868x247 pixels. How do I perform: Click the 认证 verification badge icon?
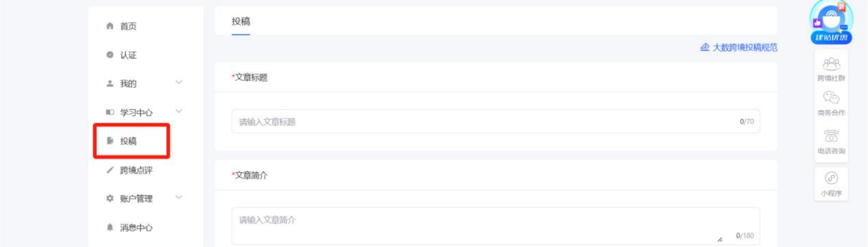tap(109, 55)
